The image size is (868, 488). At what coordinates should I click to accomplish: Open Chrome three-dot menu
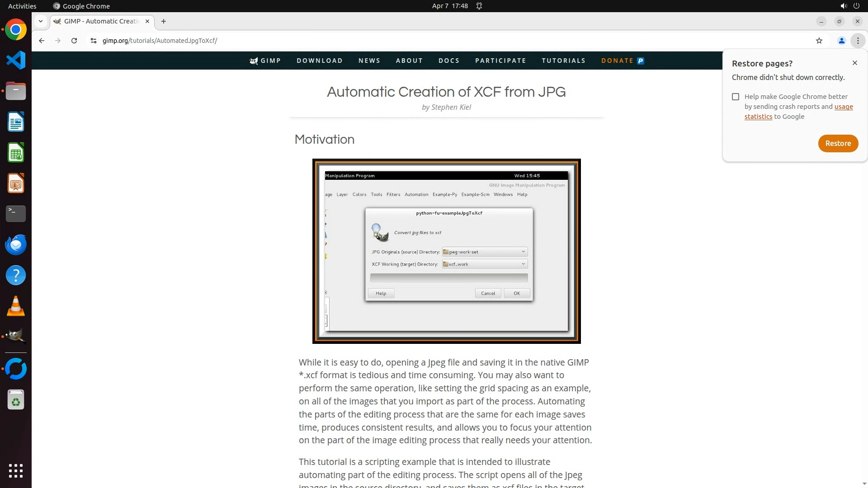tap(858, 41)
